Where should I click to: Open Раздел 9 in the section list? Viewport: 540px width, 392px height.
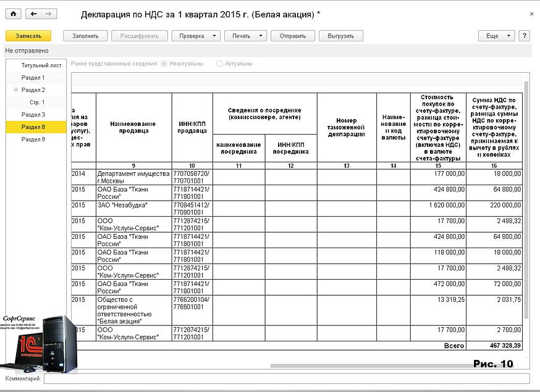point(36,140)
